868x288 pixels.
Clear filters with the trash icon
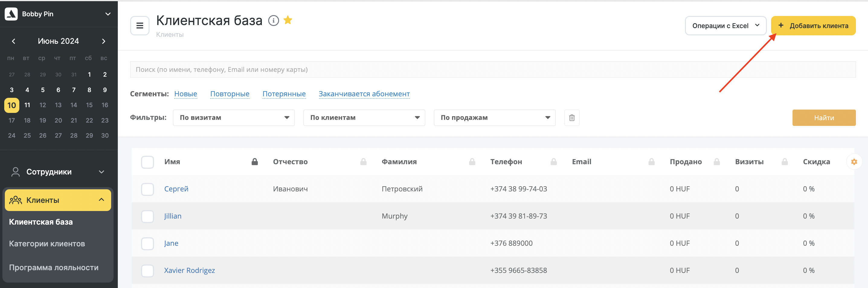572,117
